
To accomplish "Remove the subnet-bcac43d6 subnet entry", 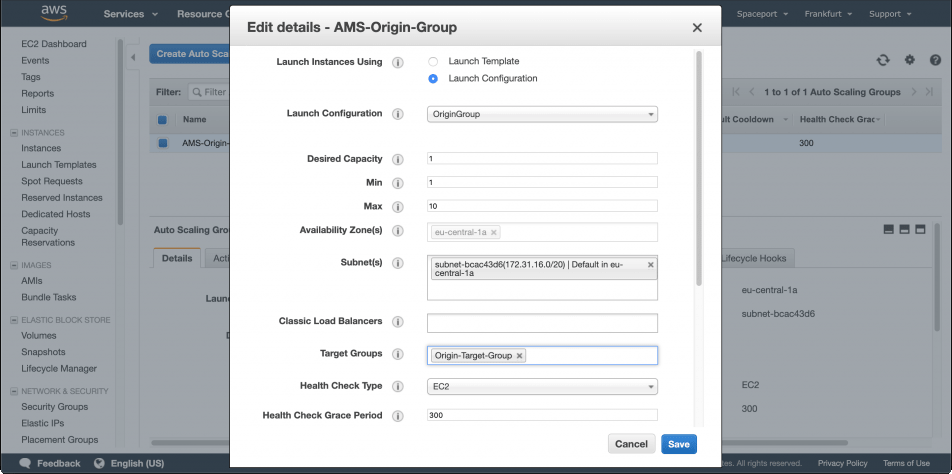I will coord(651,265).
